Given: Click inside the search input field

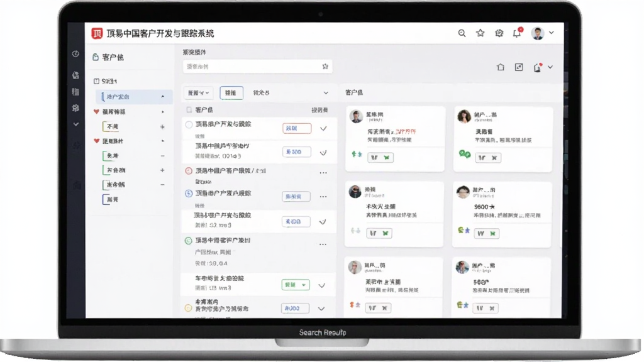Looking at the screenshot, I should (x=257, y=67).
